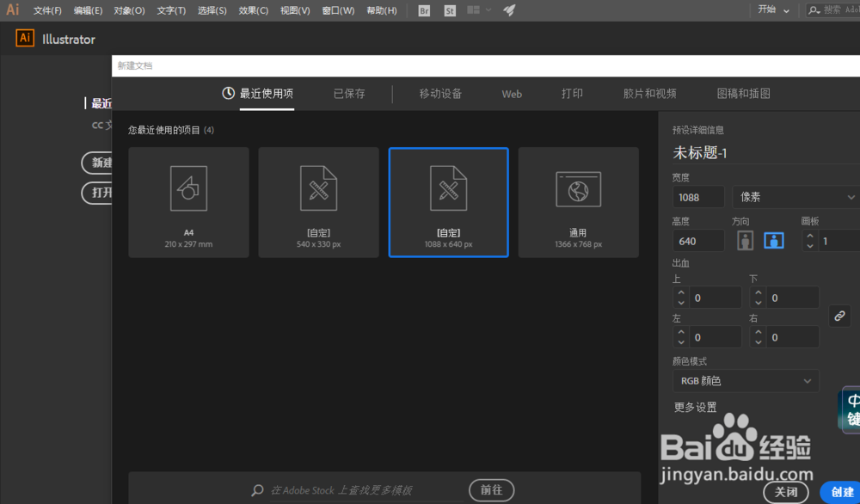Switch to 移动设备 tab

[x=440, y=94]
